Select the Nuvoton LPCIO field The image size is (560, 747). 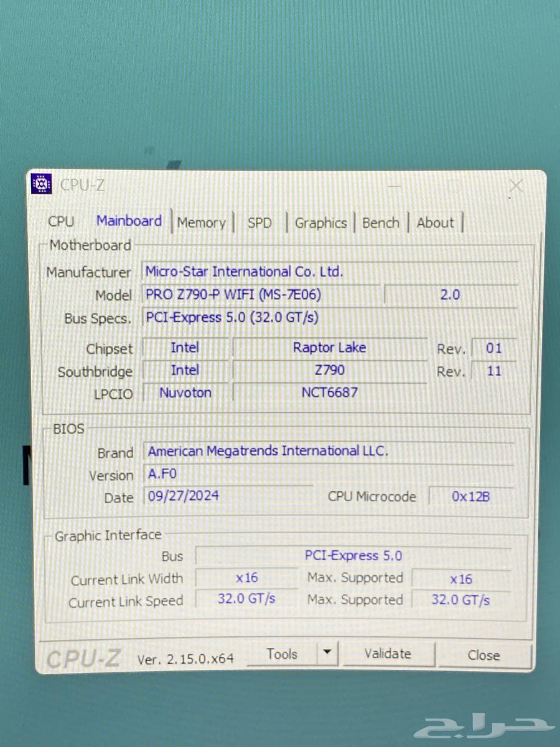pos(185,393)
